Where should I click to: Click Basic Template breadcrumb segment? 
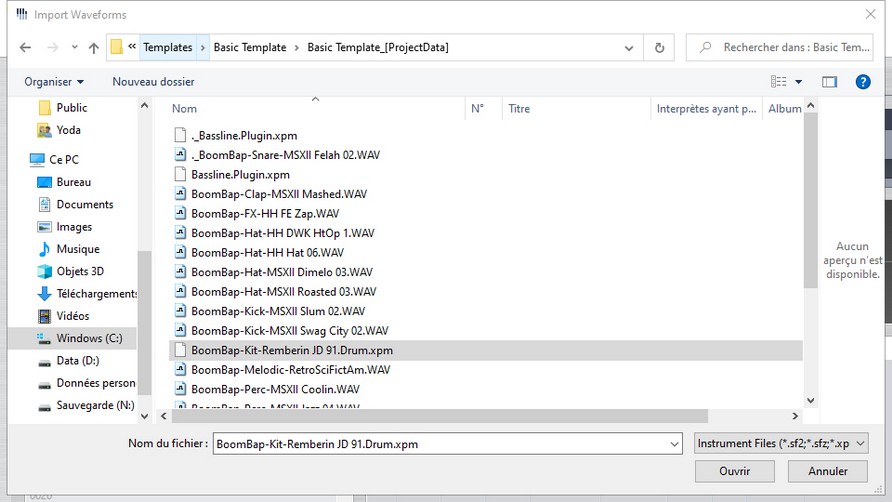point(250,47)
